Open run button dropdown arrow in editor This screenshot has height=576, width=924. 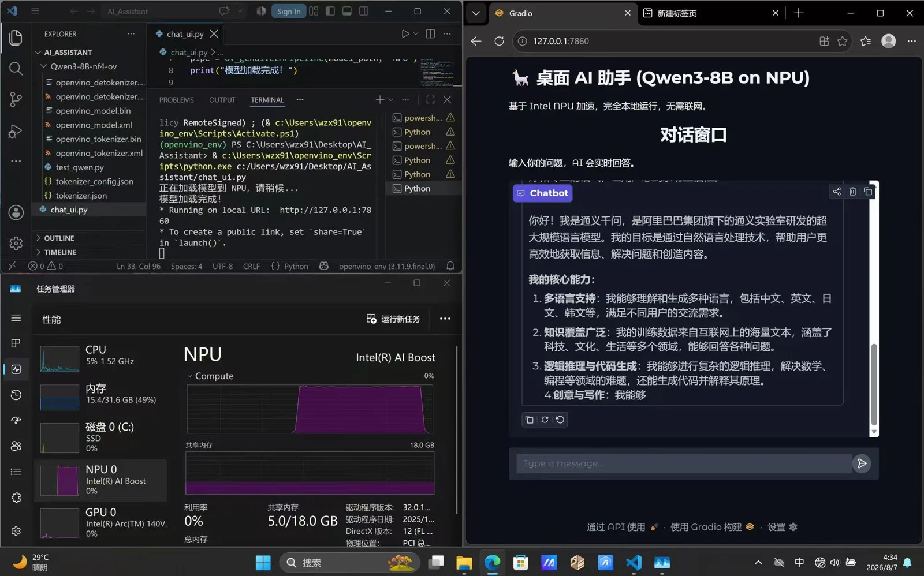[415, 34]
